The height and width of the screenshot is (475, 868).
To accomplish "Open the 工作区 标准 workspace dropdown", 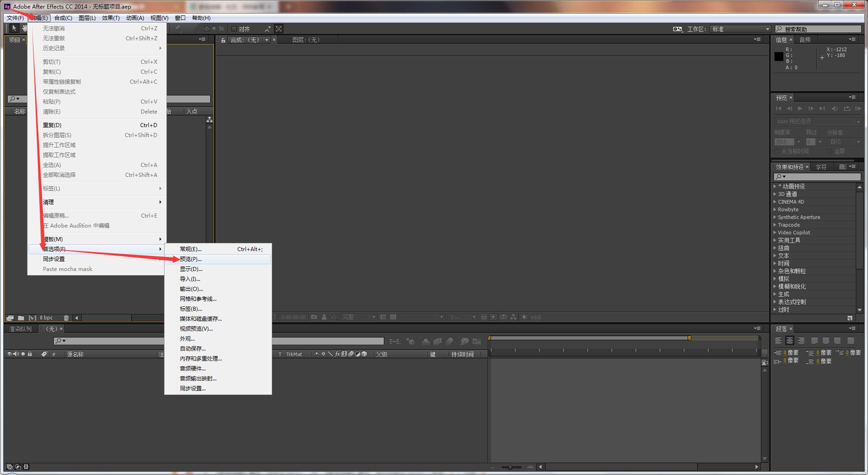I will 740,29.
